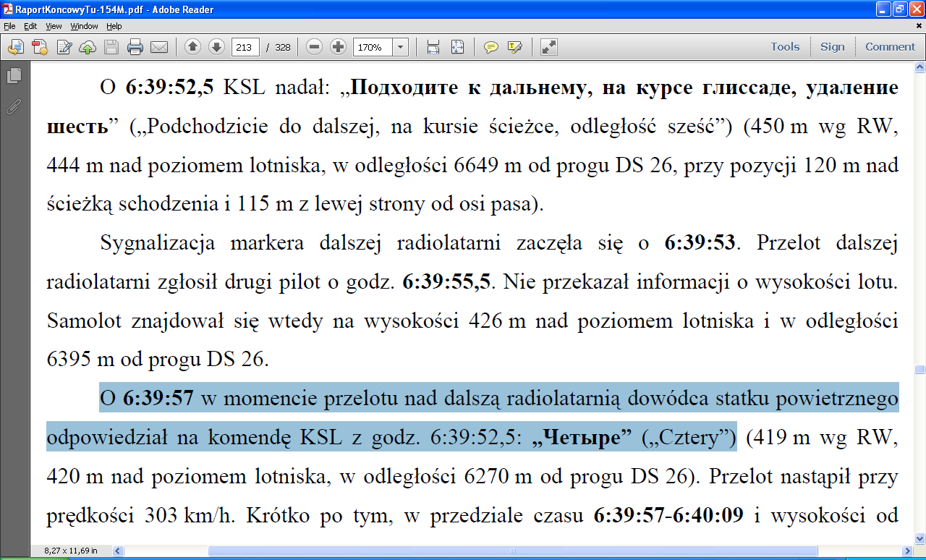
Task: Open the Tools pane
Action: pyautogui.click(x=785, y=47)
